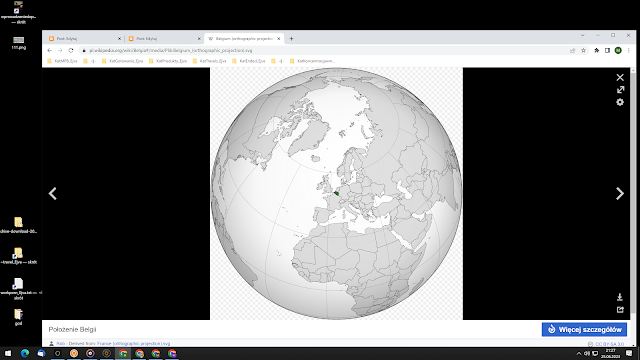640x360 pixels.
Task: Go forward in browser history
Action: pyautogui.click(x=60, y=50)
